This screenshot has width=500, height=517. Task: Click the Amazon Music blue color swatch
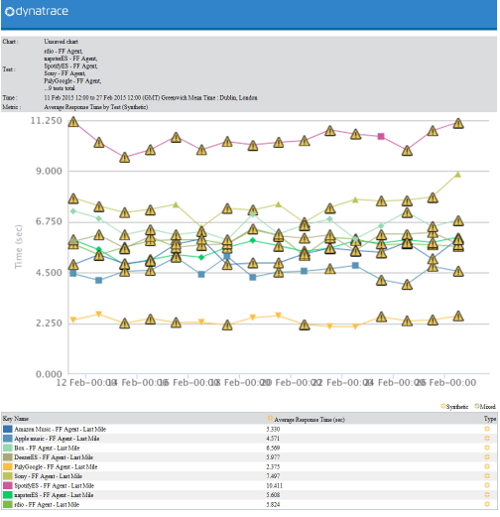(8, 429)
